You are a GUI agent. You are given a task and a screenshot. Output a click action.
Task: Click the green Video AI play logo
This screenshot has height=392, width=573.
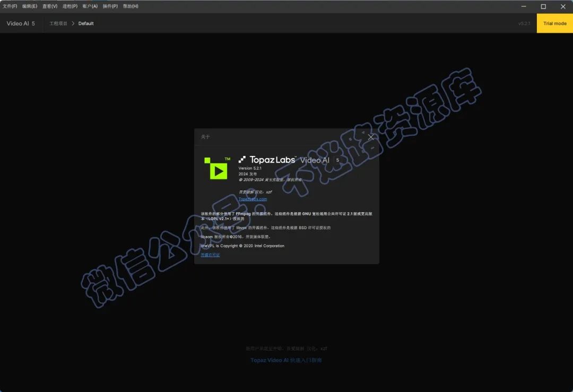(217, 169)
